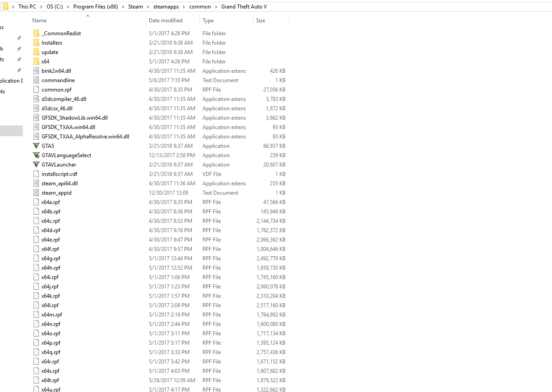Click the x64d.rpf file icon

pos(36,230)
